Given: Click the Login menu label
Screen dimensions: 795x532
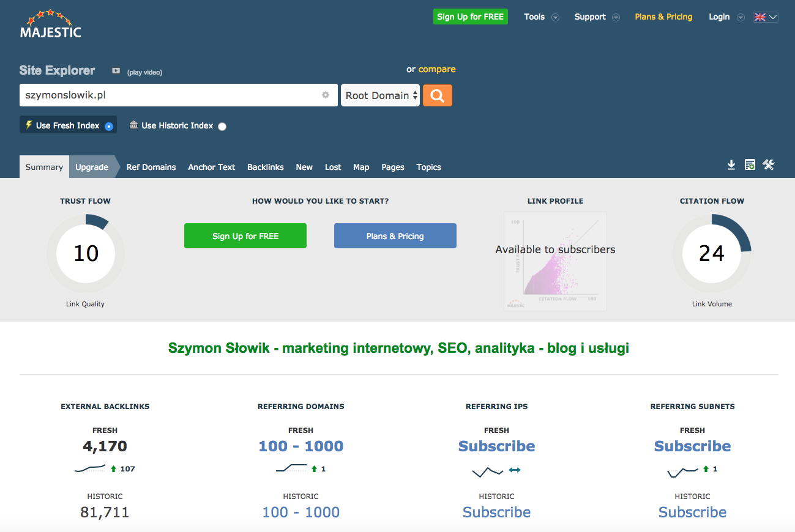Looking at the screenshot, I should click(719, 17).
